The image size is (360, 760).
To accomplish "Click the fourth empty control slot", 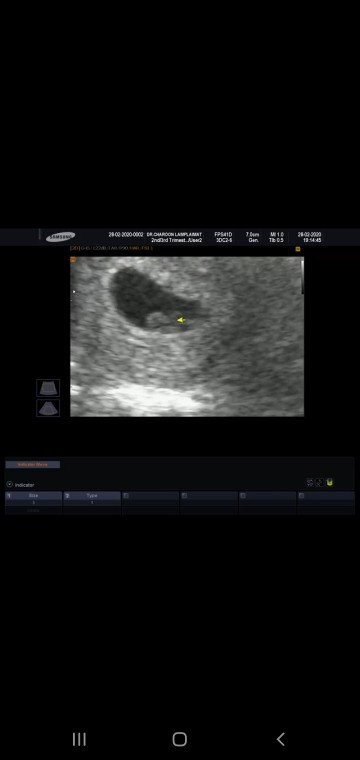I will point(209,503).
